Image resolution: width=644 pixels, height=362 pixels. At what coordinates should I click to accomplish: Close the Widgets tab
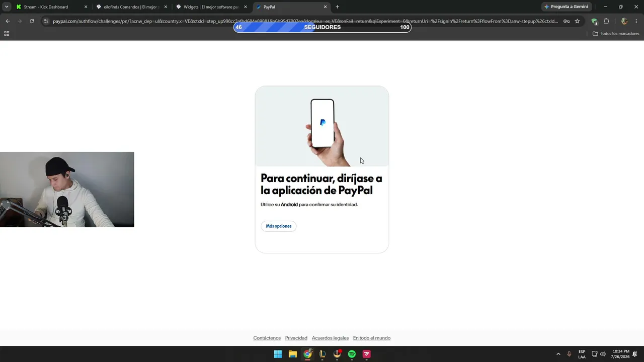tap(246, 7)
